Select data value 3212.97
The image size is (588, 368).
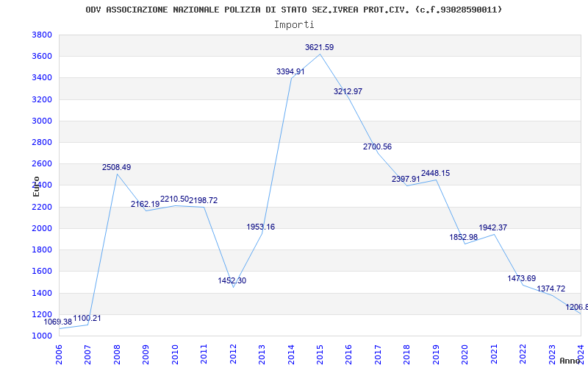pyautogui.click(x=348, y=91)
